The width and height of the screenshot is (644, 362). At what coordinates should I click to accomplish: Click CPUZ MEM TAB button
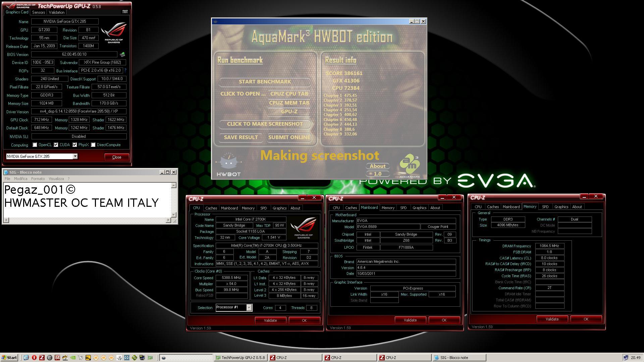coord(289,103)
